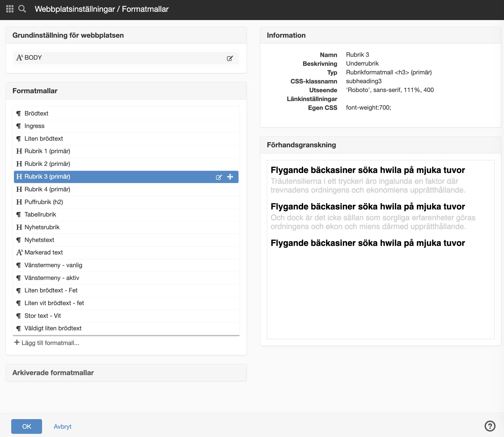
Task: Click the font-weight:700; Egen CSS value
Action: click(x=369, y=108)
